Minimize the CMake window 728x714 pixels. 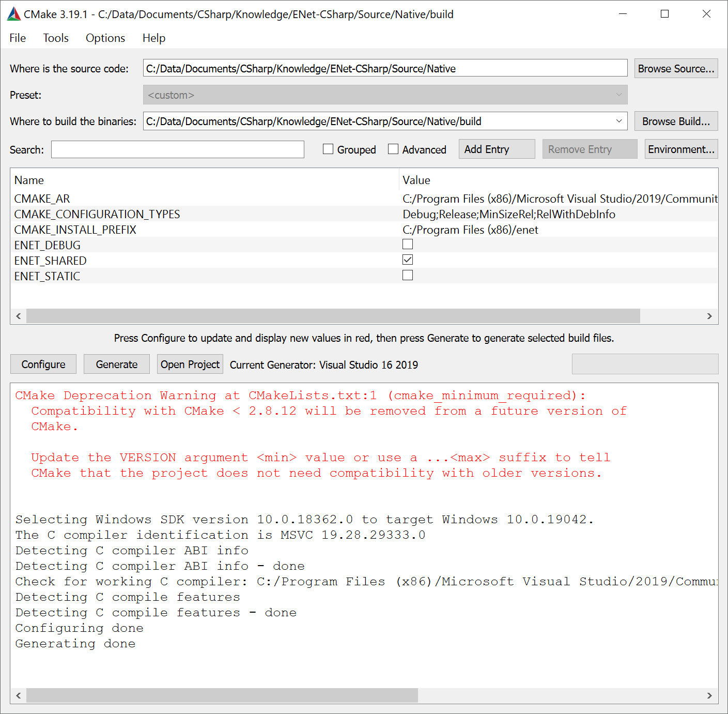pyautogui.click(x=623, y=14)
